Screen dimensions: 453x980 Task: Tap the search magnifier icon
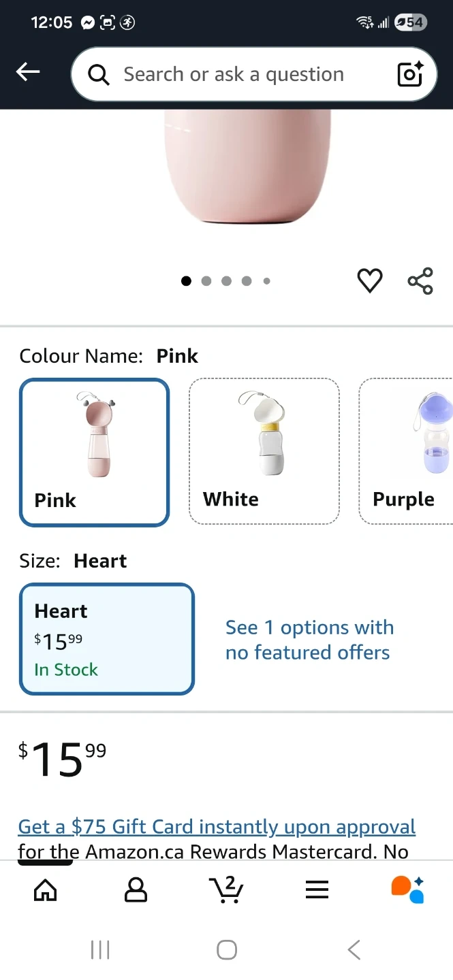pyautogui.click(x=99, y=75)
